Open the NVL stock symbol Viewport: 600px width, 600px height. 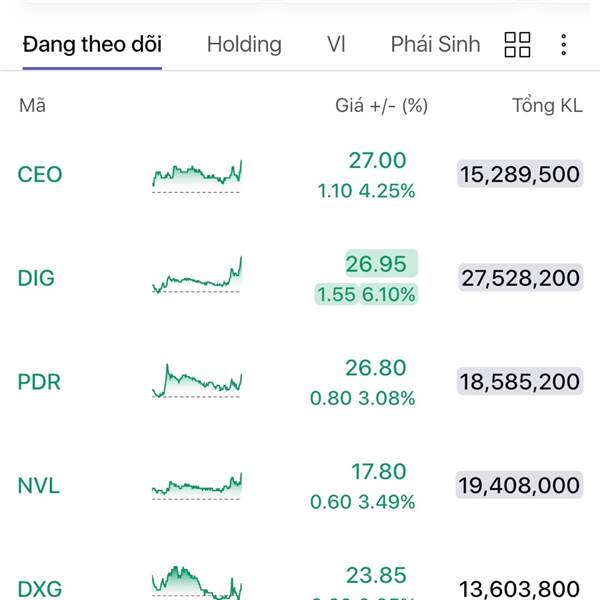click(39, 486)
